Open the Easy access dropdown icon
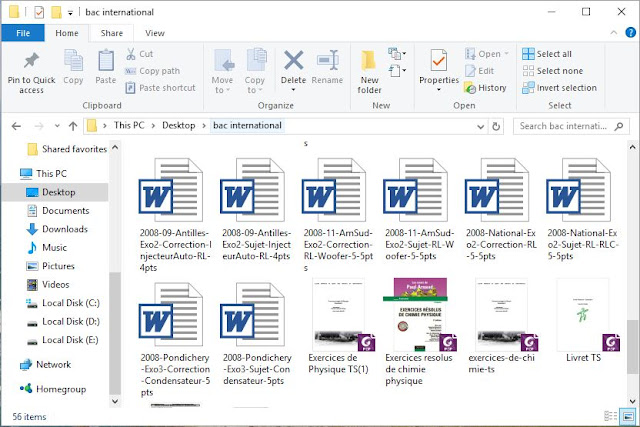640x427 pixels. point(397,71)
